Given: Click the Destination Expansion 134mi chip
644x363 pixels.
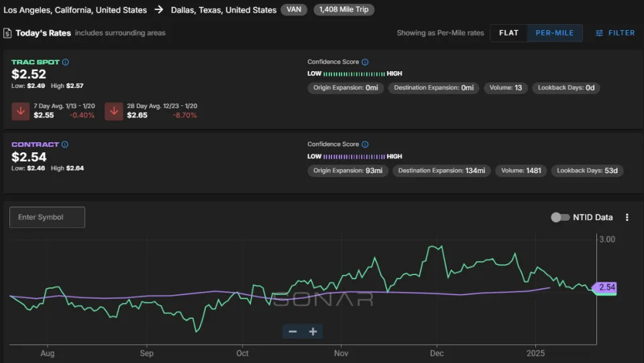Looking at the screenshot, I should point(441,171).
